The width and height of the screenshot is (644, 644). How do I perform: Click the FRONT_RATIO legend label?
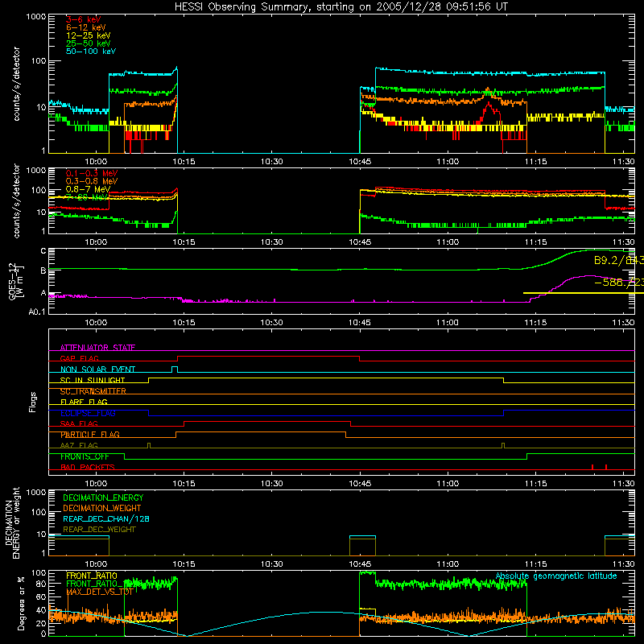pos(92,576)
